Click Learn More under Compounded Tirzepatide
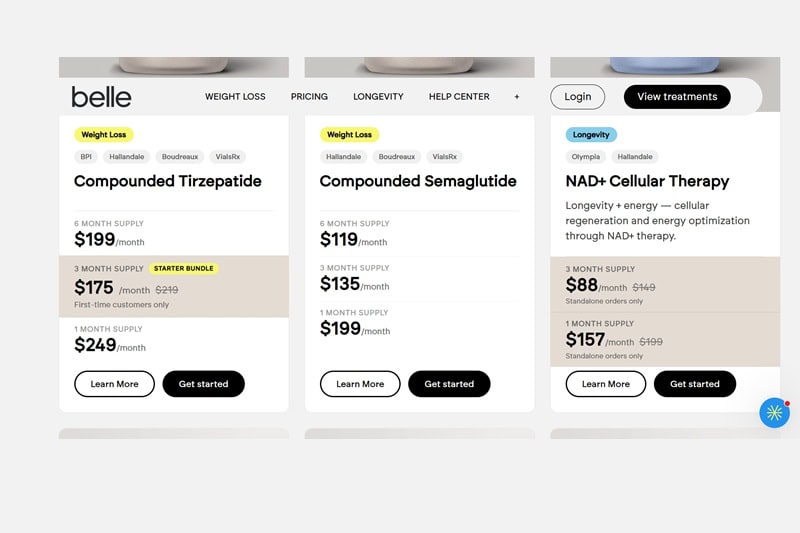 (x=114, y=384)
